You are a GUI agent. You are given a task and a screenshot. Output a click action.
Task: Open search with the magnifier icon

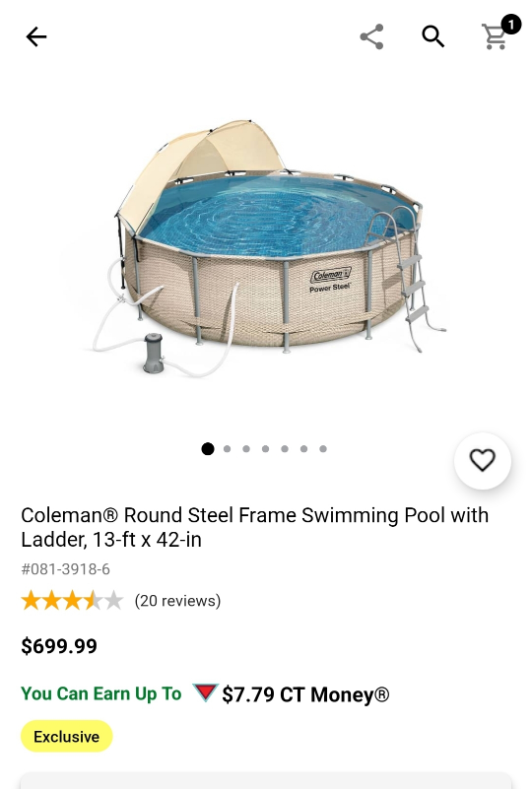tap(433, 36)
